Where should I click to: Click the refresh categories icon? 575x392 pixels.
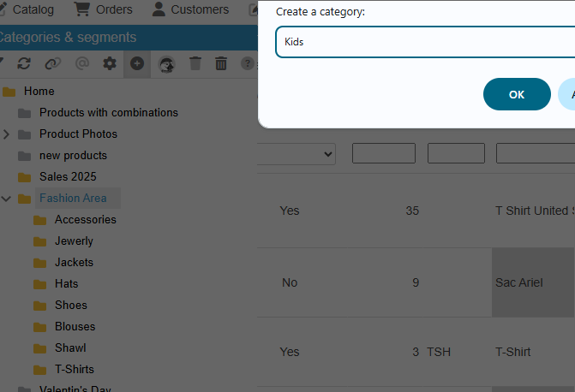[x=24, y=63]
